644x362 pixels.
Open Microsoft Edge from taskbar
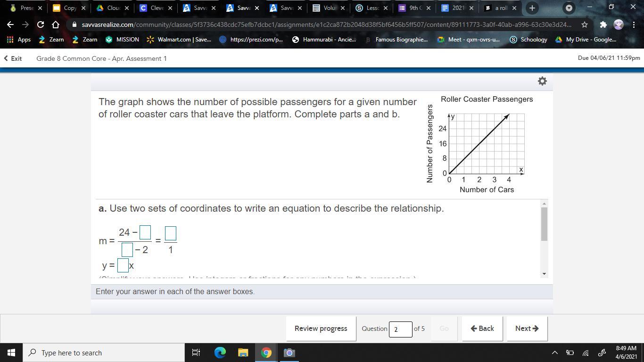coord(220,353)
